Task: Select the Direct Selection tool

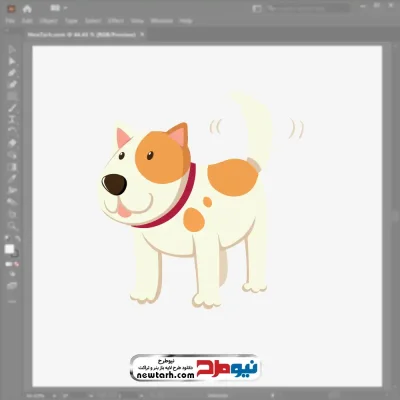Action: click(12, 61)
